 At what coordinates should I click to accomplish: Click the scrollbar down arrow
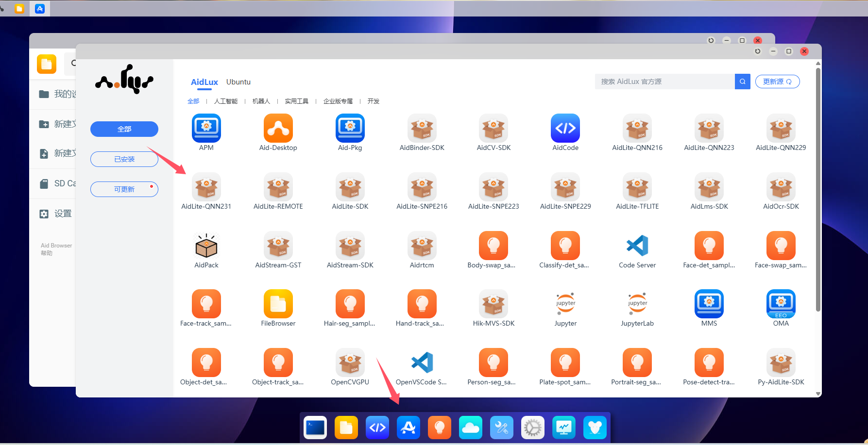pos(818,394)
